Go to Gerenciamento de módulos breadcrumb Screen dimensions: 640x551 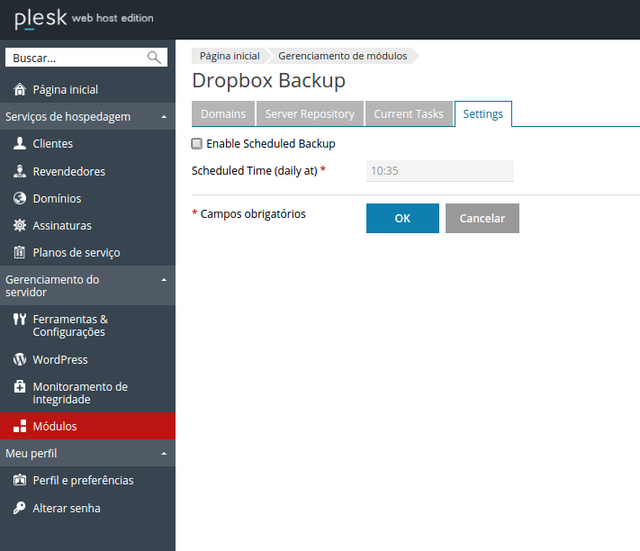[x=342, y=56]
